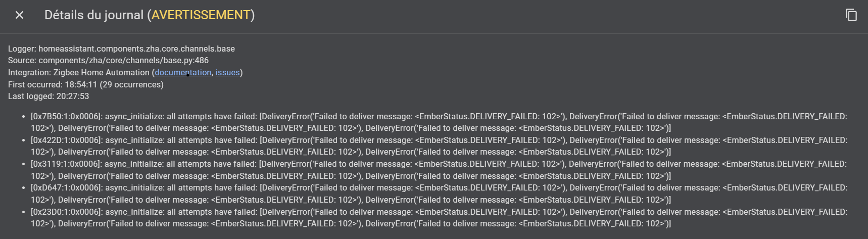Click the Zigbee Home Automation integration name
This screenshot has width=868, height=239.
(x=101, y=72)
